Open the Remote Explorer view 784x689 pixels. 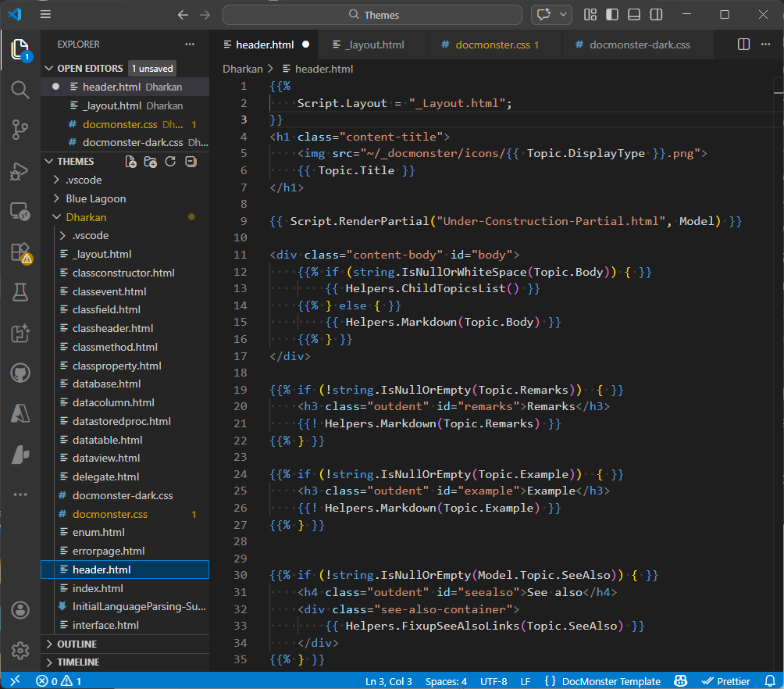tap(20, 211)
